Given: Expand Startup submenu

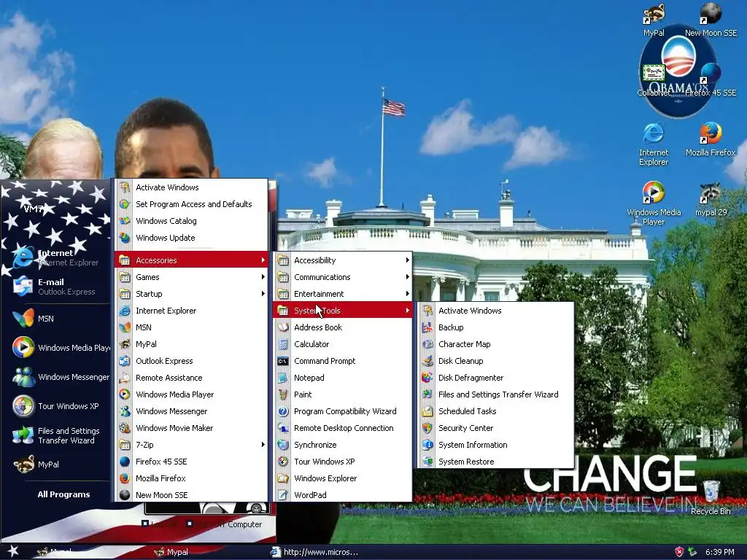Looking at the screenshot, I should coord(192,293).
